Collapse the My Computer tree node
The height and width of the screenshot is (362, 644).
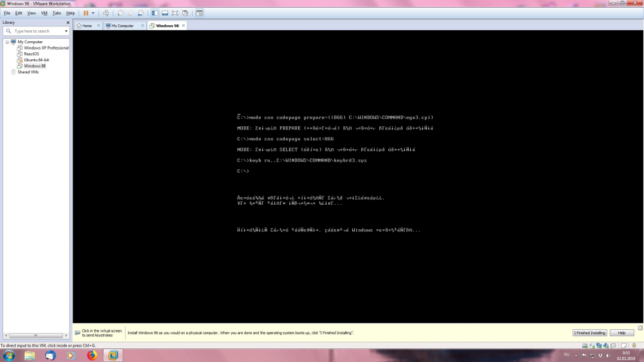tap(7, 42)
